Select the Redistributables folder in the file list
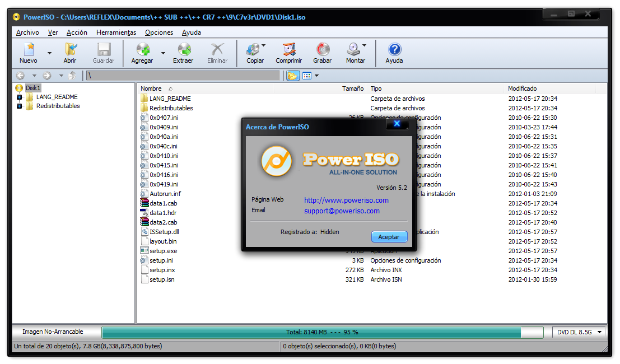620x364 pixels. click(x=171, y=108)
